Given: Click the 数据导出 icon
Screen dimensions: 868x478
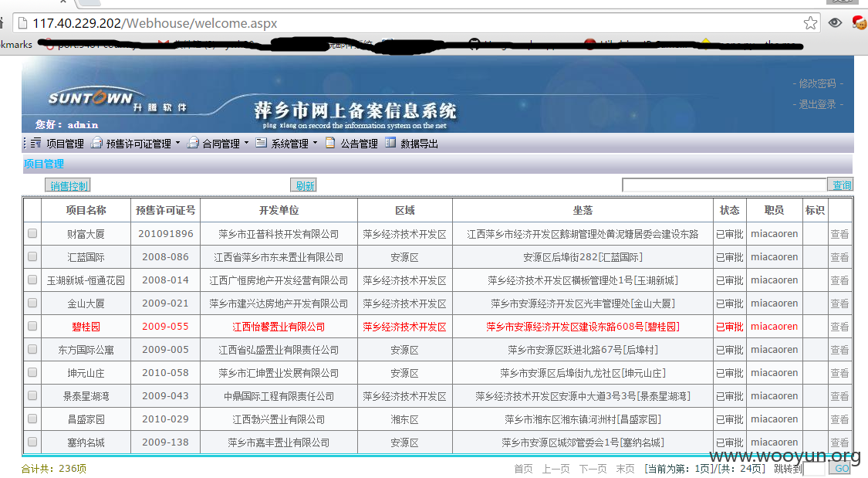Looking at the screenshot, I should (390, 143).
